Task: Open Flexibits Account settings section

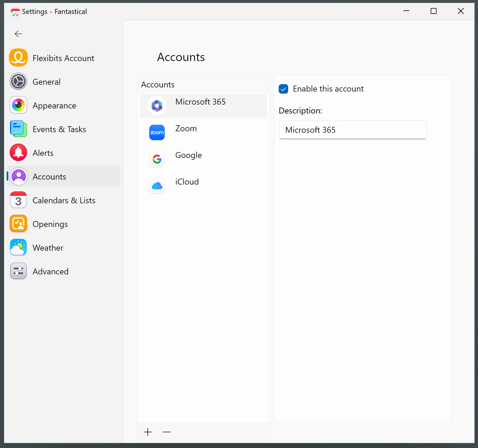Action: (x=63, y=58)
